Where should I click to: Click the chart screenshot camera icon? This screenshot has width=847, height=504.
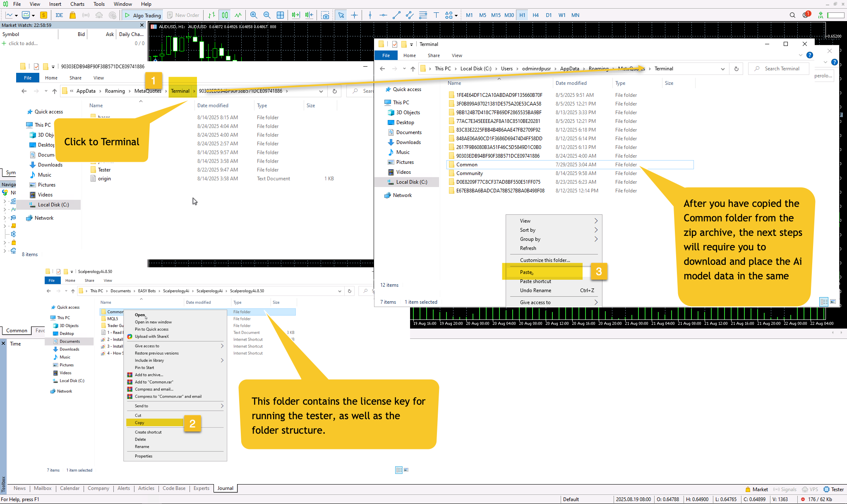[326, 15]
